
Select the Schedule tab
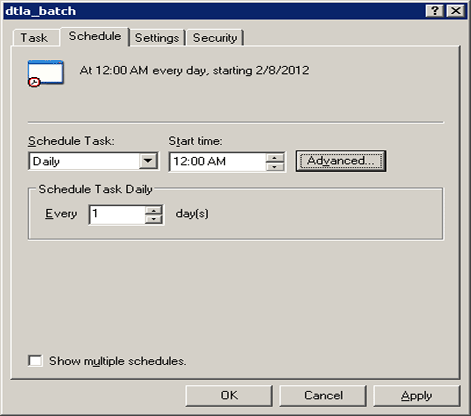click(x=95, y=36)
